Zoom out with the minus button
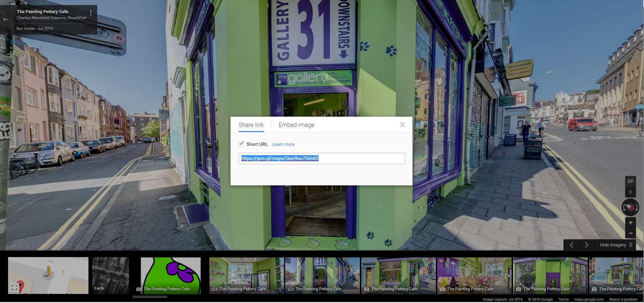 coord(631,233)
